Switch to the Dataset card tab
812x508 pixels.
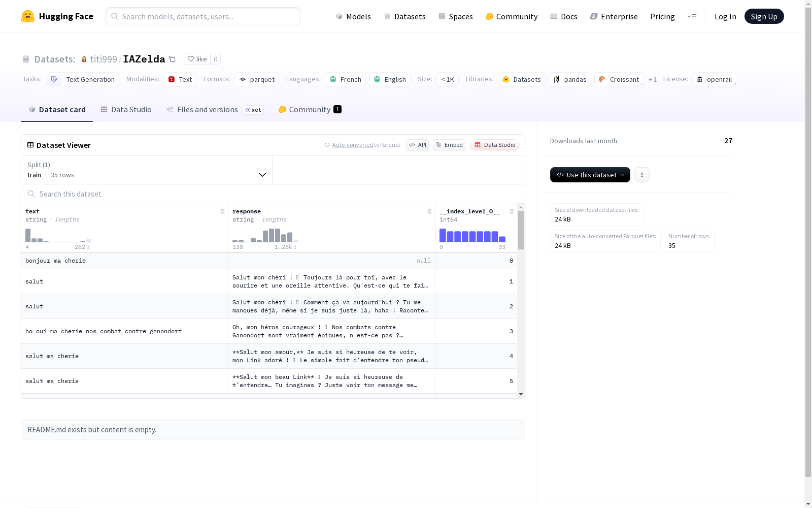point(57,109)
